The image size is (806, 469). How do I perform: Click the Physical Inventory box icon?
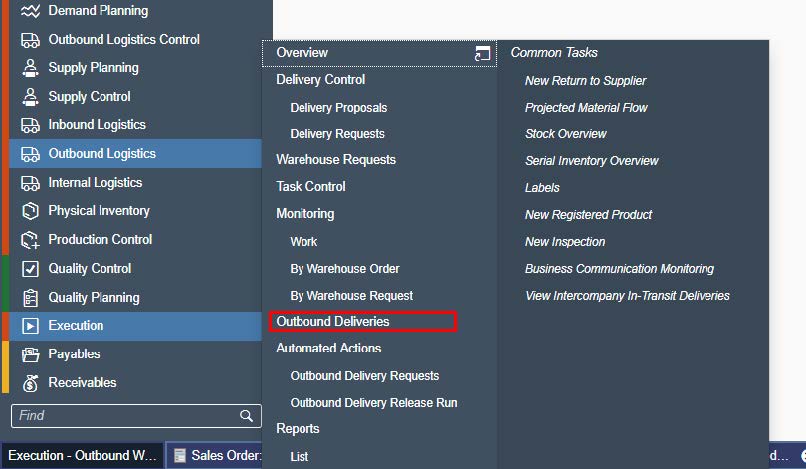click(x=30, y=211)
